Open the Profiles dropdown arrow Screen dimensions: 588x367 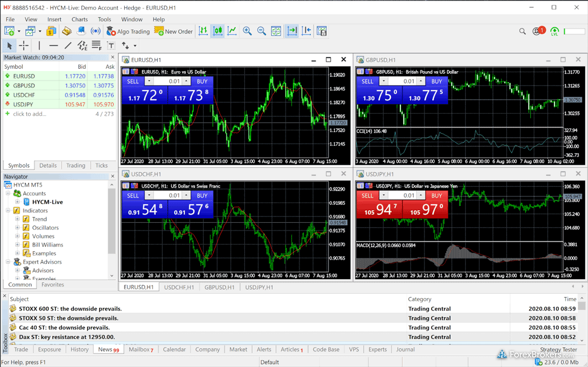[40, 31]
